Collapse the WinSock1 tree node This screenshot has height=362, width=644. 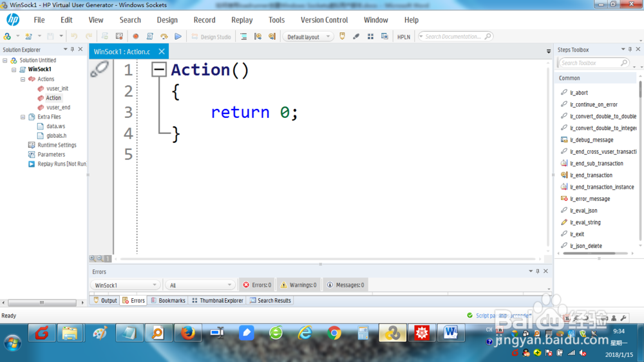coord(14,70)
